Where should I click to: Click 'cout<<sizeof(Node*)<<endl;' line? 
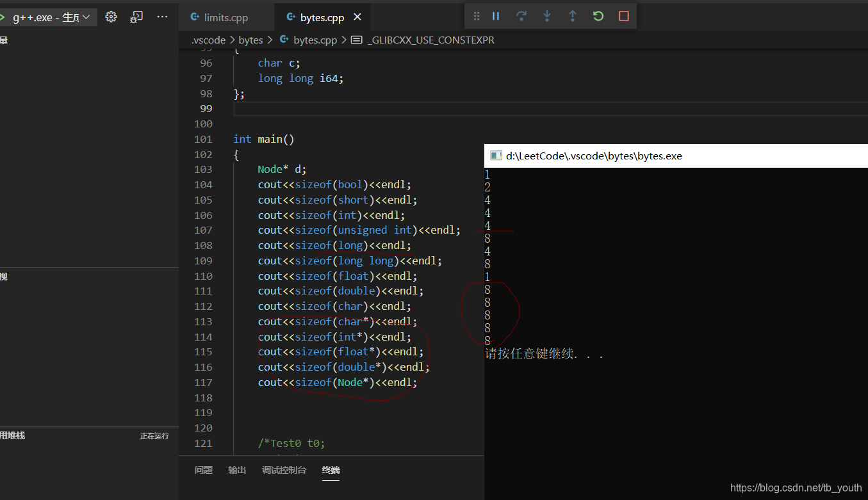tap(338, 382)
